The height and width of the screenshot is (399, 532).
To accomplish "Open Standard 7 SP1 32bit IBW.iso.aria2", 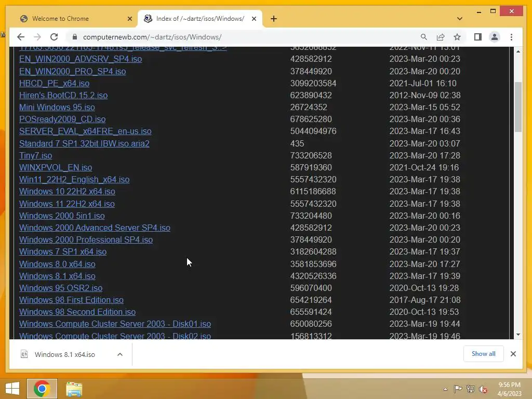I will point(84,143).
